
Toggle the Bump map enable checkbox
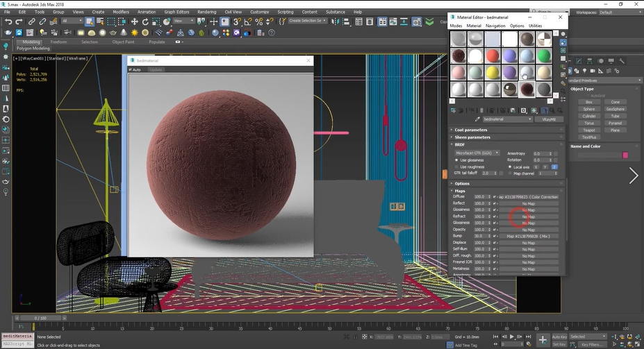495,236
